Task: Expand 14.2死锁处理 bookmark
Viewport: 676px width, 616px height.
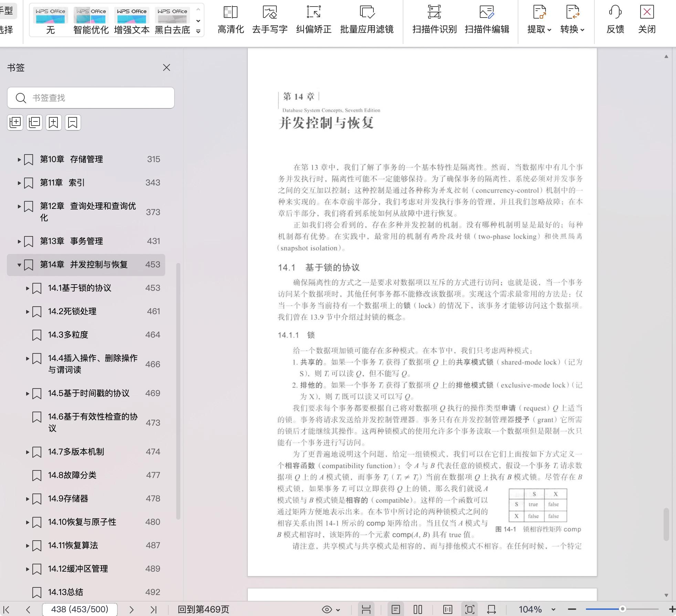Action: coord(28,312)
